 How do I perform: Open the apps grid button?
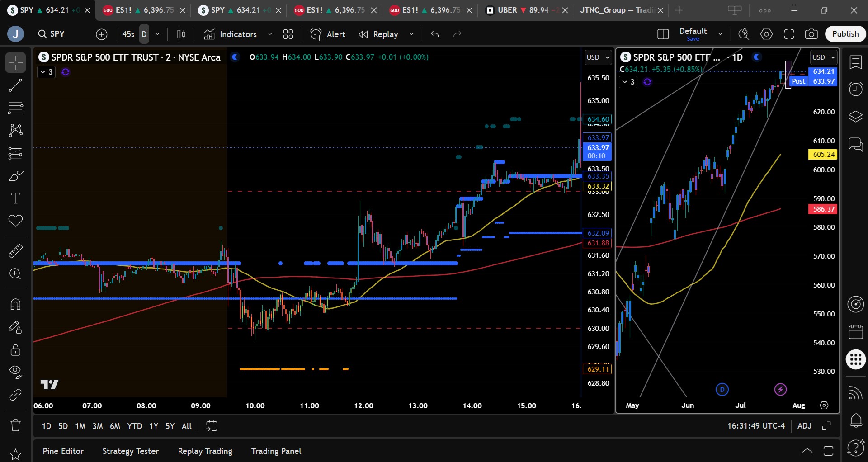tap(855, 360)
